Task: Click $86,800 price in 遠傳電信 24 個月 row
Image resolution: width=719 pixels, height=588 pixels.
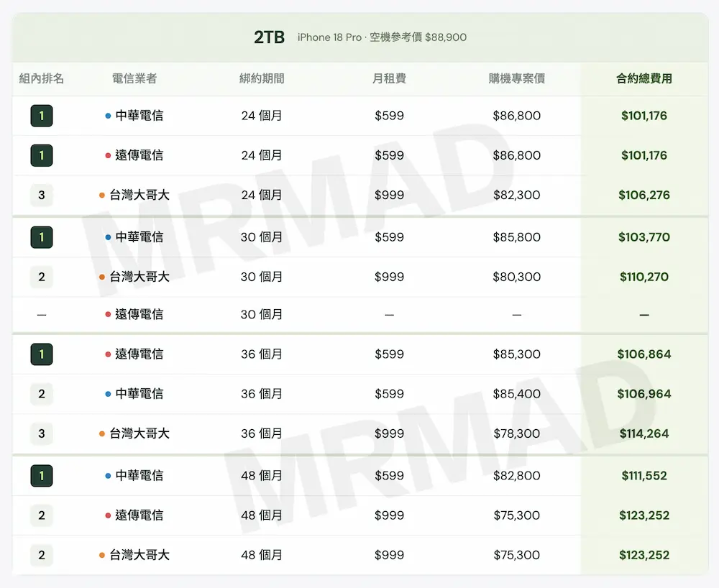Action: 517,155
